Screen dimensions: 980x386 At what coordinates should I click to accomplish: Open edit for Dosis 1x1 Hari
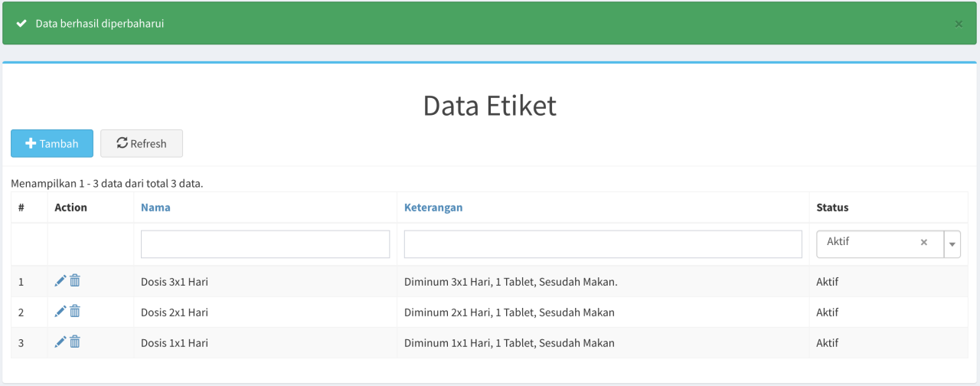(x=60, y=342)
